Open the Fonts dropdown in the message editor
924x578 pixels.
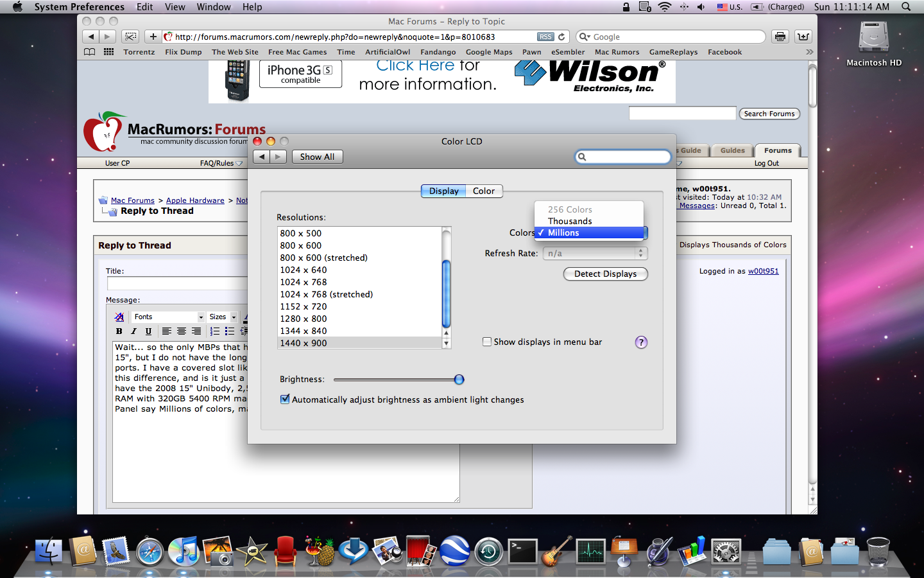pyautogui.click(x=168, y=317)
